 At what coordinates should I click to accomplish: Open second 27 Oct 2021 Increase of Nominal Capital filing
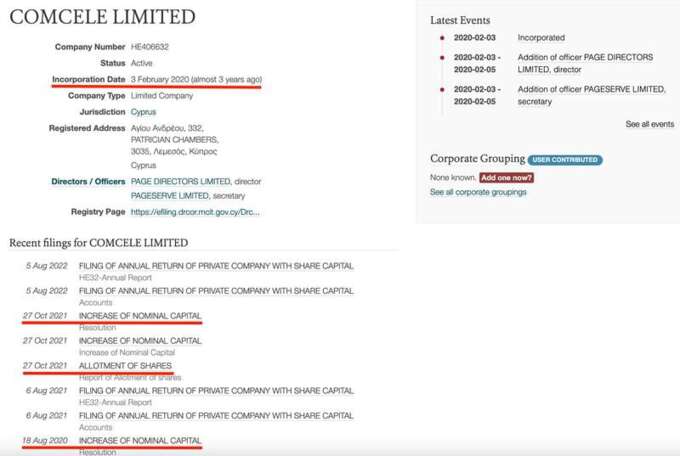pos(140,341)
